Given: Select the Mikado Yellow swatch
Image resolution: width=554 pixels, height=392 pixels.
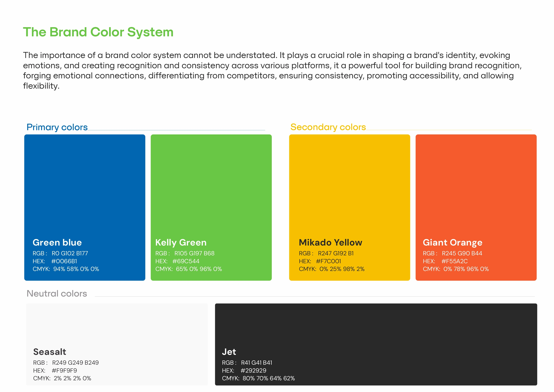Looking at the screenshot, I should (x=349, y=183).
